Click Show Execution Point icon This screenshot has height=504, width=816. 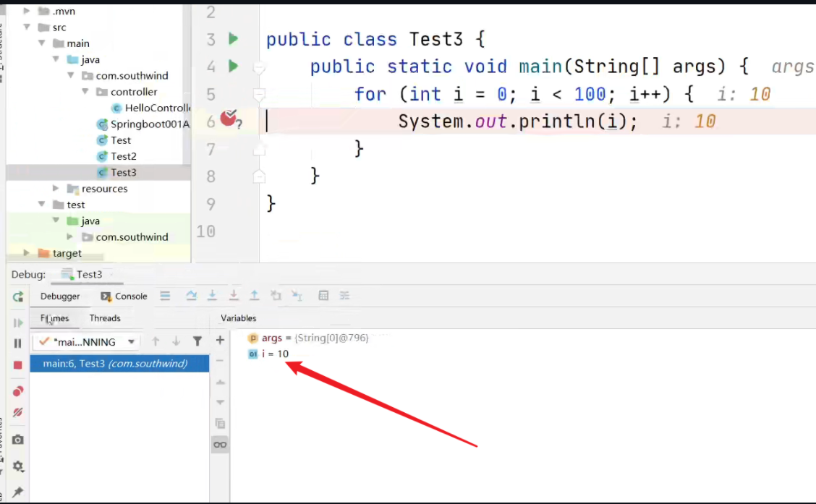(166, 296)
